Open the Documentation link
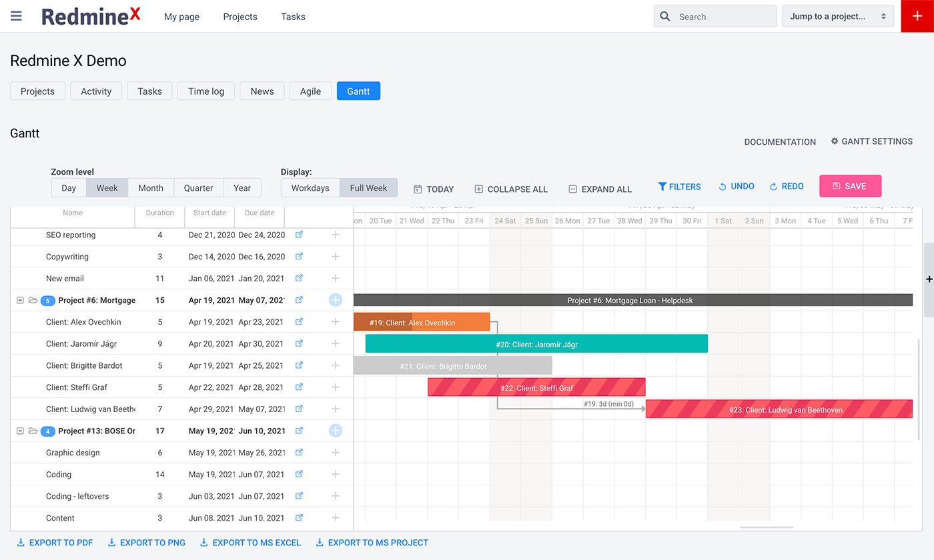934x560 pixels. click(780, 142)
